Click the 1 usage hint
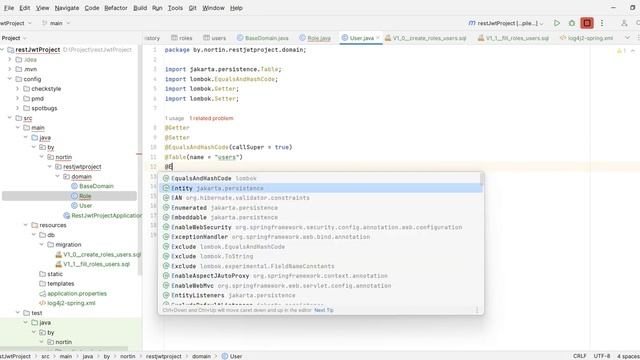Screen dimensions: 640x360 174,118
